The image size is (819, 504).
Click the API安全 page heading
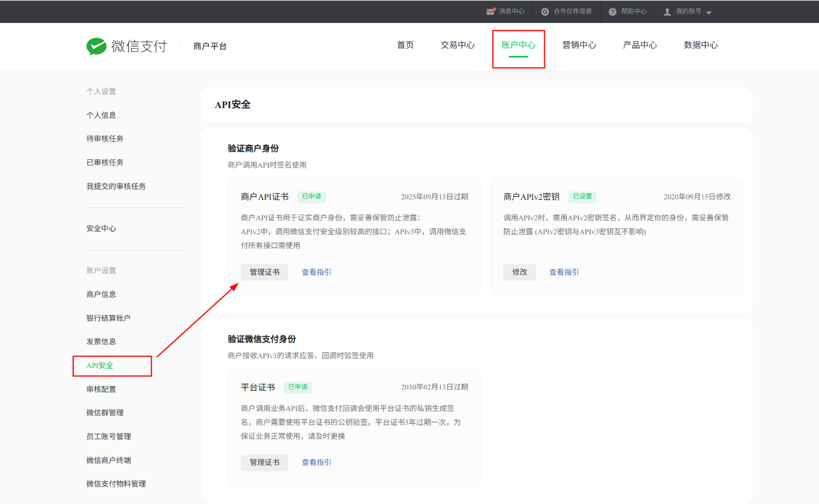pos(233,105)
